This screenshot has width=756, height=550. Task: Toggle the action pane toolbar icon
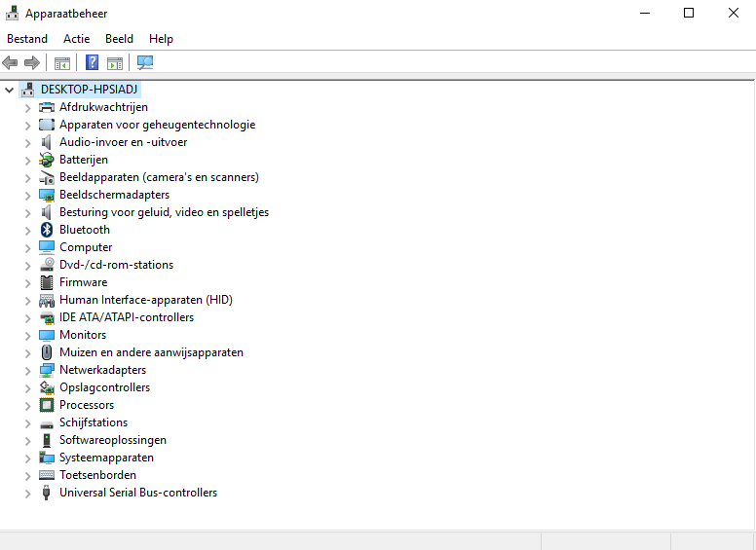click(115, 62)
